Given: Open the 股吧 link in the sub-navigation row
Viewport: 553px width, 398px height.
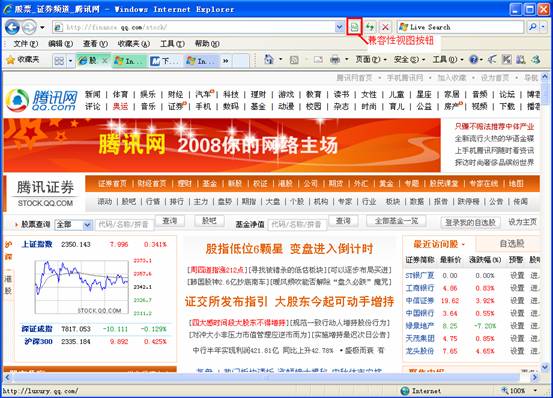Looking at the screenshot, I should click(x=129, y=202).
